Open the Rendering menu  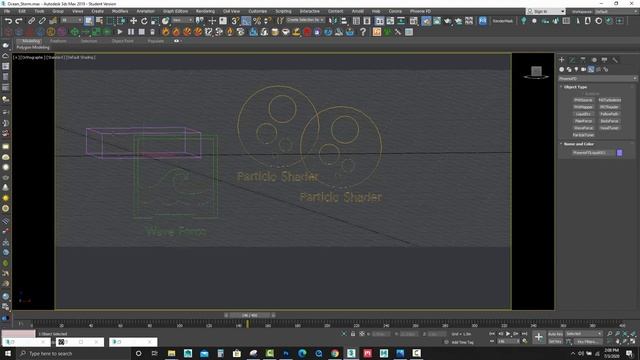pyautogui.click(x=205, y=11)
